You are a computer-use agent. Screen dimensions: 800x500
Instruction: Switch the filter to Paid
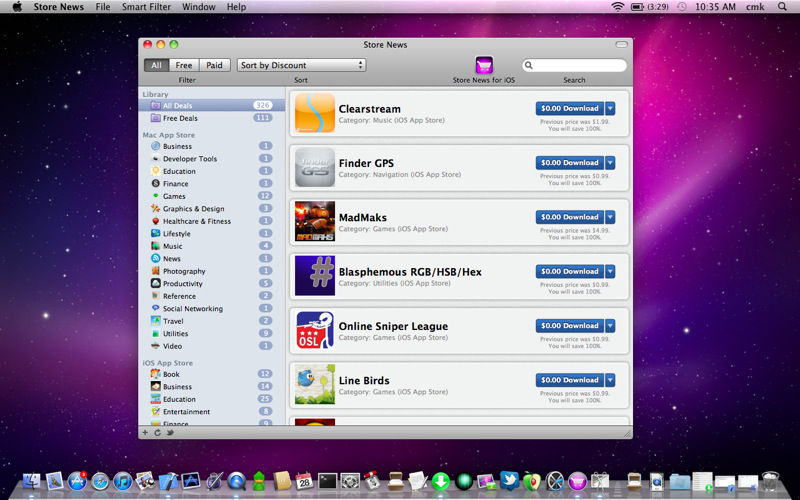point(214,65)
